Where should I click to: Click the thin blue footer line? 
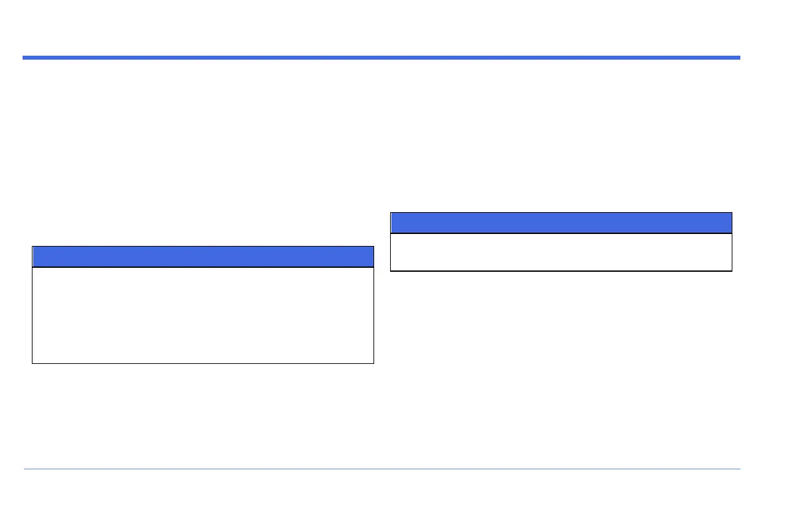[x=381, y=469]
